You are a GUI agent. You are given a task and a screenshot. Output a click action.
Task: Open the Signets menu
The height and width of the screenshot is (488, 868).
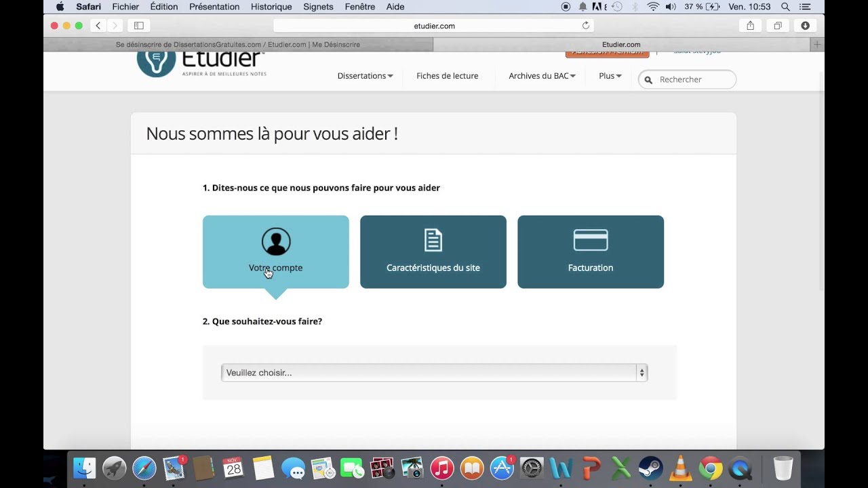pos(318,7)
